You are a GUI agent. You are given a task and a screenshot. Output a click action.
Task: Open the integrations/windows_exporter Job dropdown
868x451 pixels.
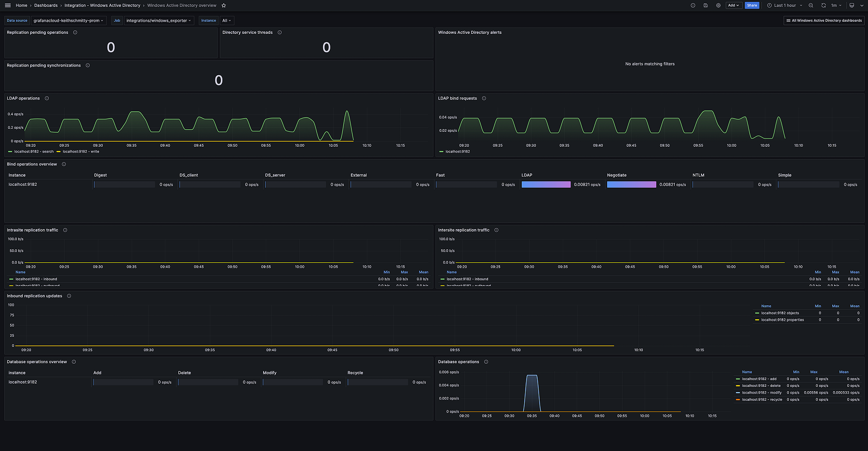(159, 20)
